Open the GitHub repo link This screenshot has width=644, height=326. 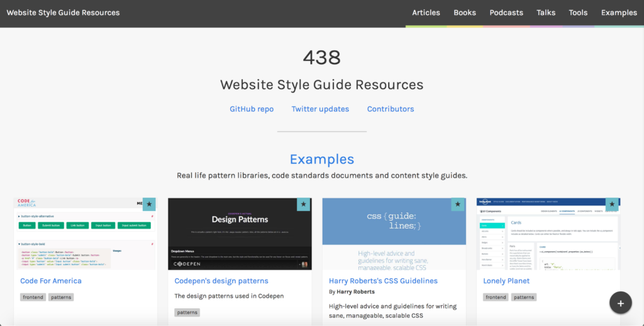coord(252,109)
